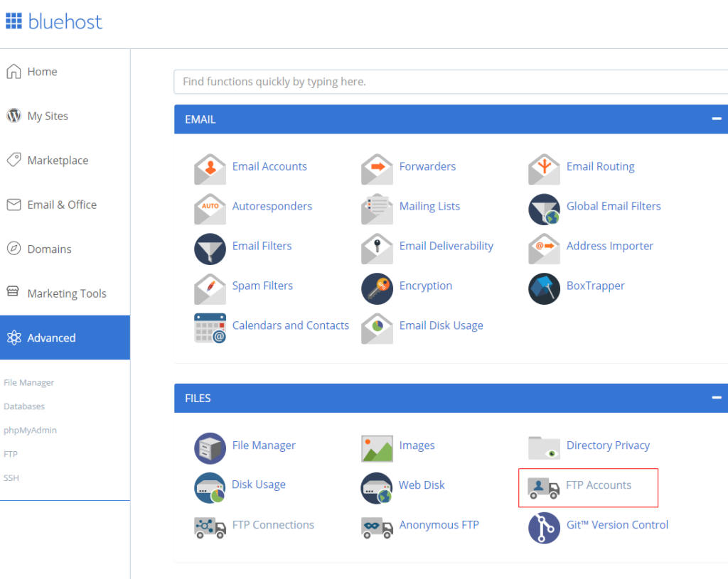The height and width of the screenshot is (579, 728).
Task: Click the Mailing Lists icon
Action: tap(377, 210)
